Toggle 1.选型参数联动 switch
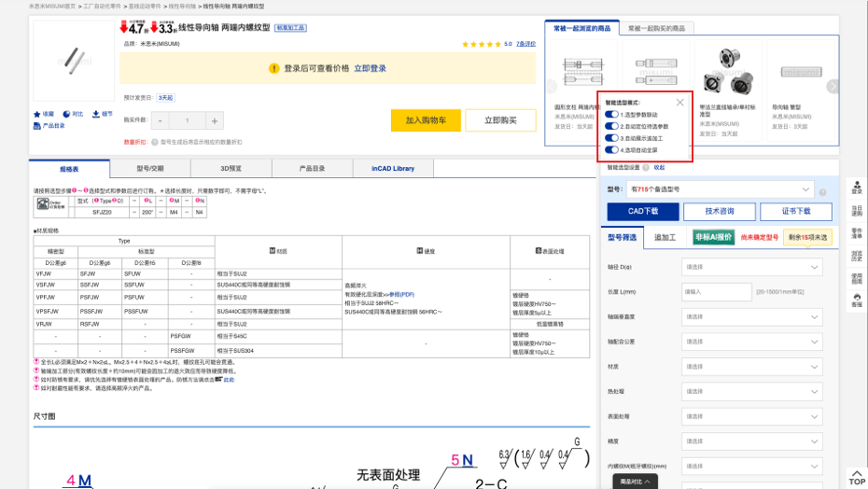Viewport: 868px width, 489px height. (x=611, y=114)
